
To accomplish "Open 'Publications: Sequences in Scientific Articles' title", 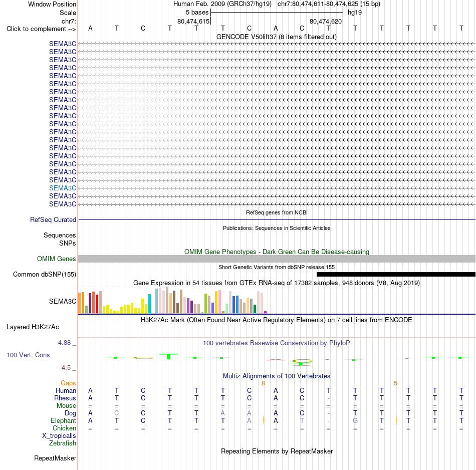I will (x=277, y=228).
